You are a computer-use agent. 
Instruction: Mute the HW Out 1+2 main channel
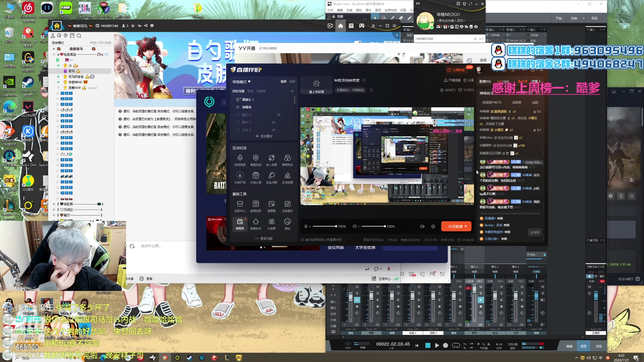point(589,287)
